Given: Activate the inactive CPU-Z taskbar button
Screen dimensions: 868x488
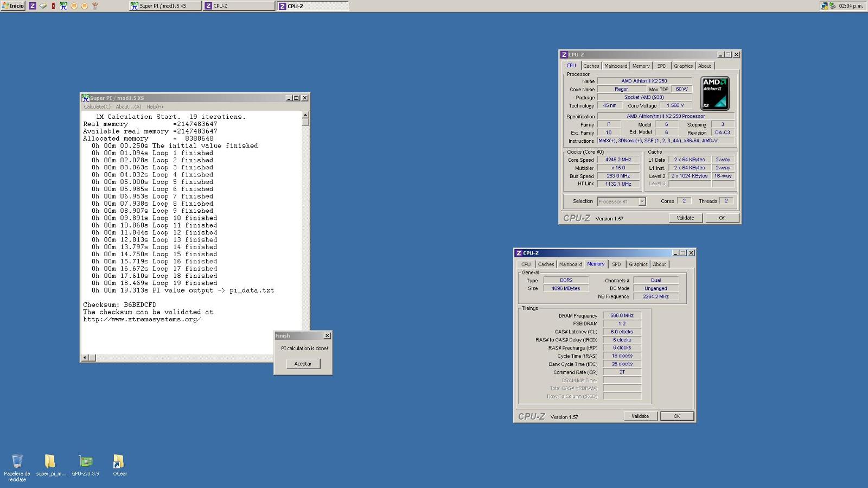Looking at the screenshot, I should pos(239,6).
